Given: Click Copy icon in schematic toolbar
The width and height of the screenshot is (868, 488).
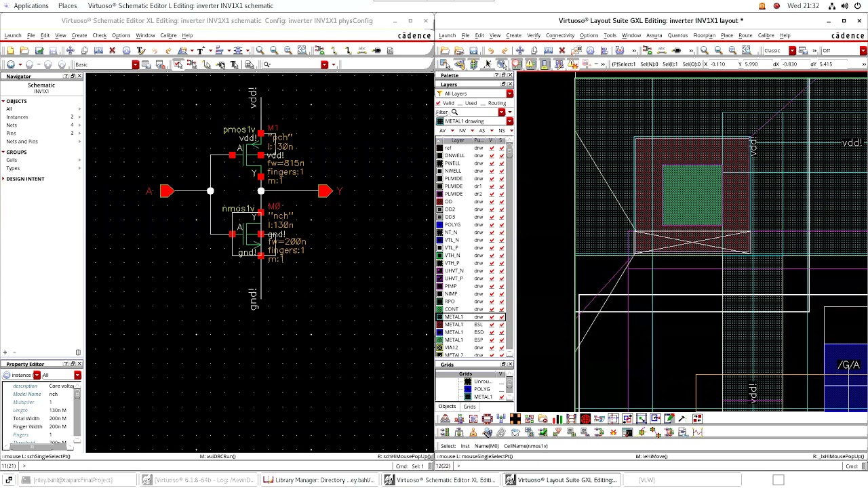Looking at the screenshot, I should click(84, 50).
